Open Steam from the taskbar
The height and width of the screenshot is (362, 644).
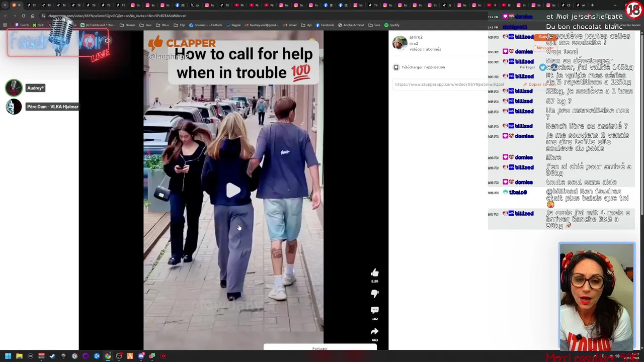click(x=52, y=356)
